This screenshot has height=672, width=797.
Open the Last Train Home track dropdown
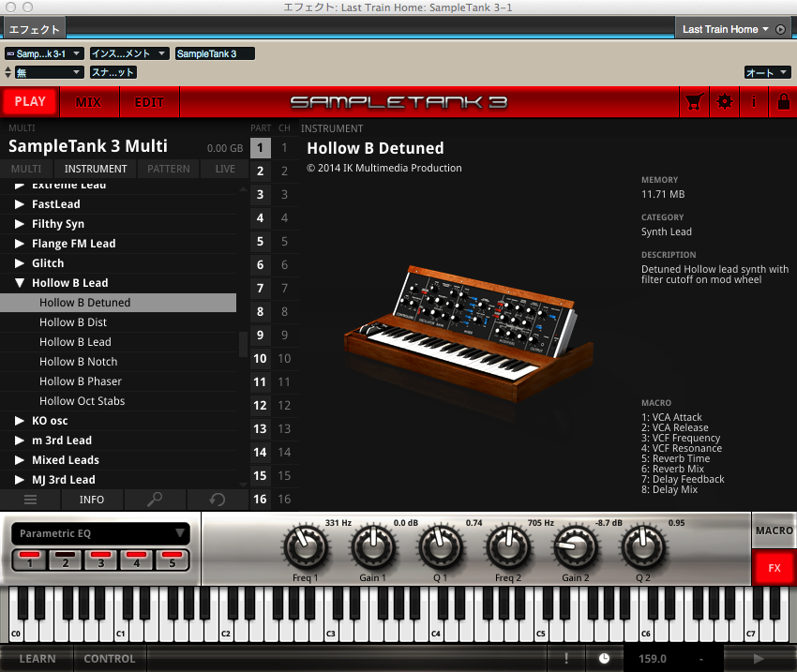pos(725,29)
